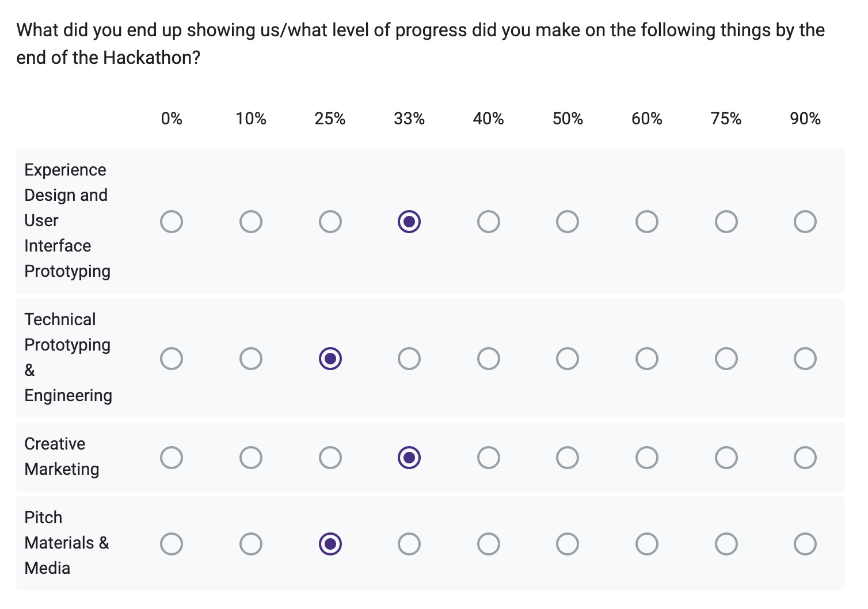This screenshot has width=868, height=609.
Task: Set Pitch Materials & Media to 10%
Action: [x=251, y=544]
